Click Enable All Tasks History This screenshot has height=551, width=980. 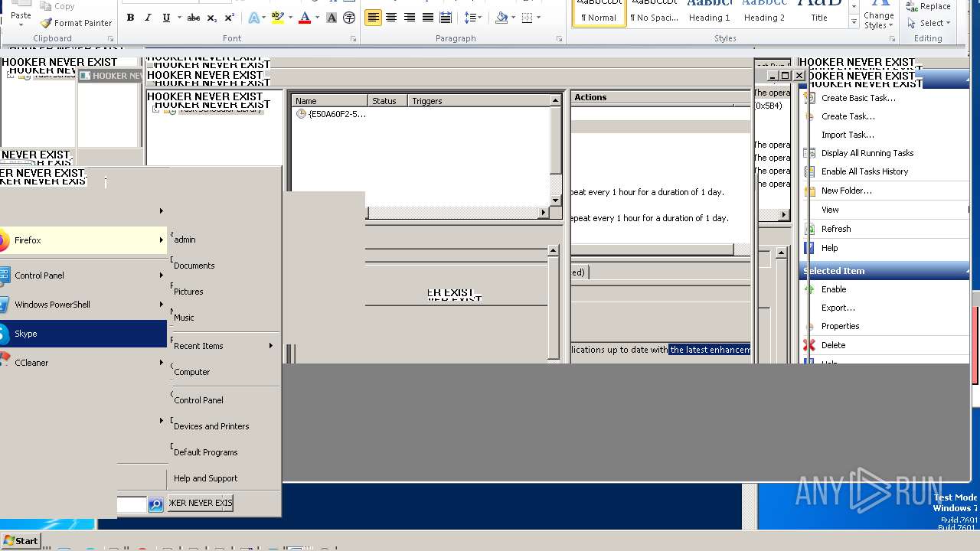(864, 171)
